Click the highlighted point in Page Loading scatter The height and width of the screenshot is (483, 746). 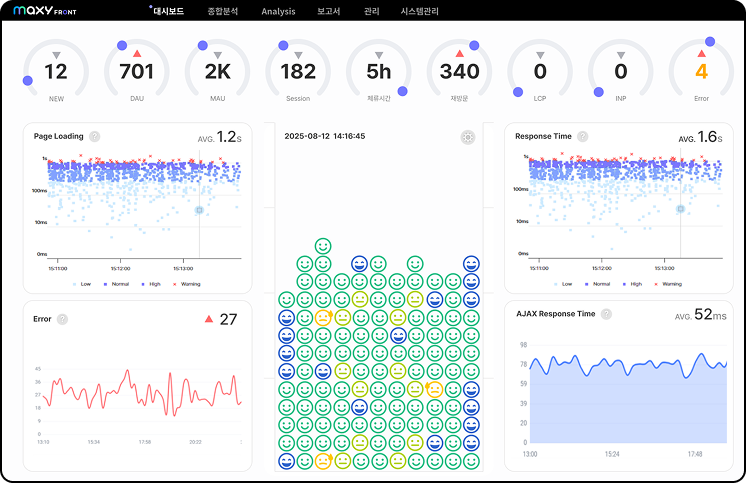(x=199, y=210)
